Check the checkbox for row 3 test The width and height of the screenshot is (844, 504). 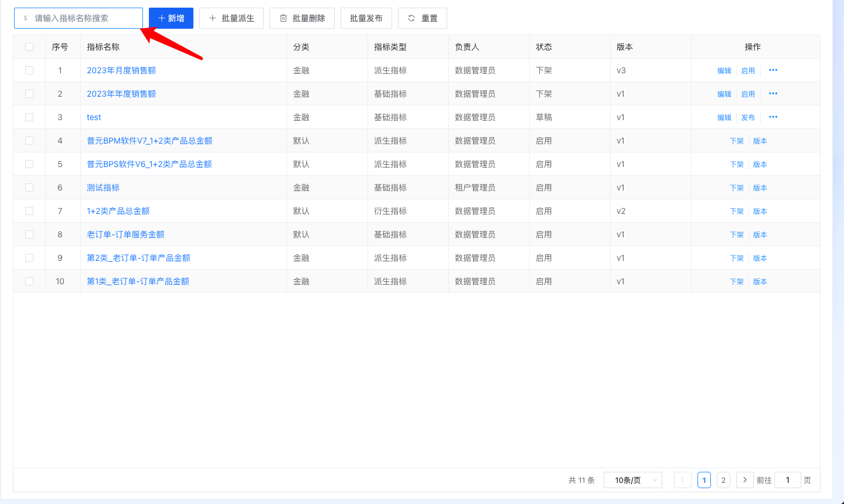[x=29, y=117]
